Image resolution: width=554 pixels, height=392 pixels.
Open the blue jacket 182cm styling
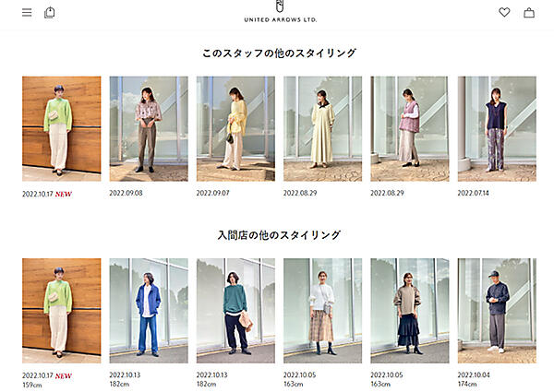(149, 311)
